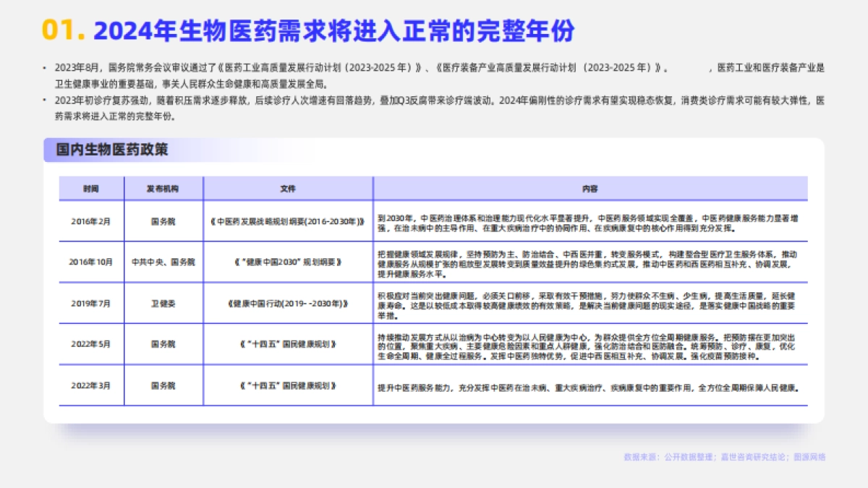Click the "时间" column header

coord(91,189)
